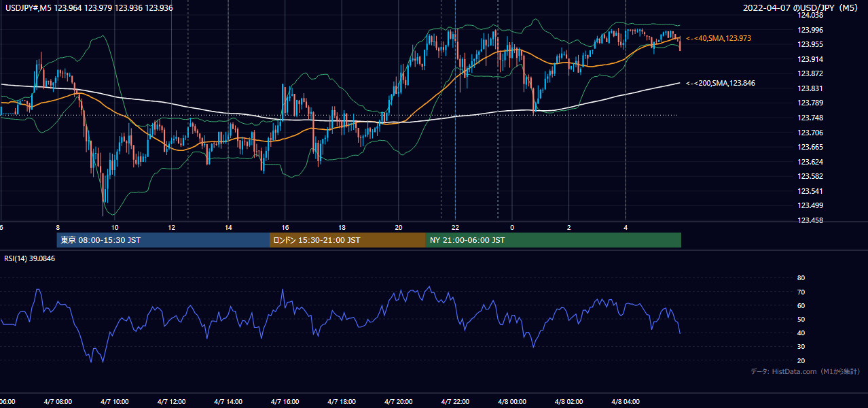Click the RSI scale level 60
Screen dimensions: 868x408
click(x=801, y=305)
